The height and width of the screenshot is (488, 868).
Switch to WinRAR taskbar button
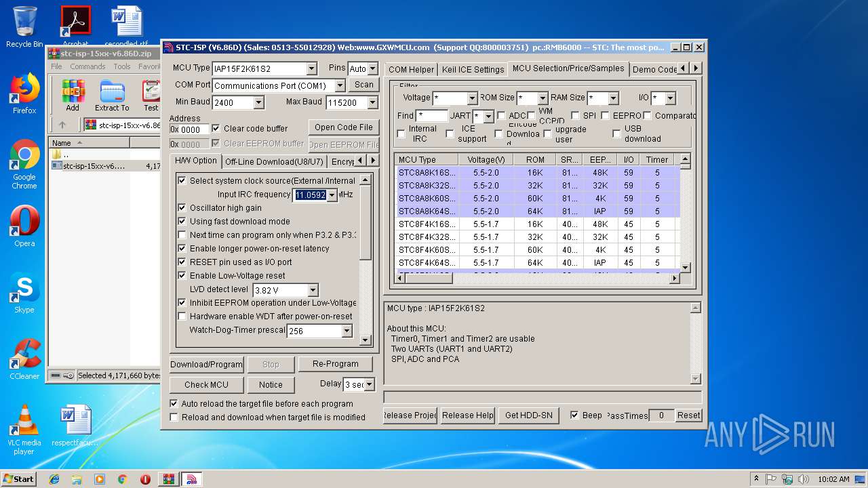(168, 479)
